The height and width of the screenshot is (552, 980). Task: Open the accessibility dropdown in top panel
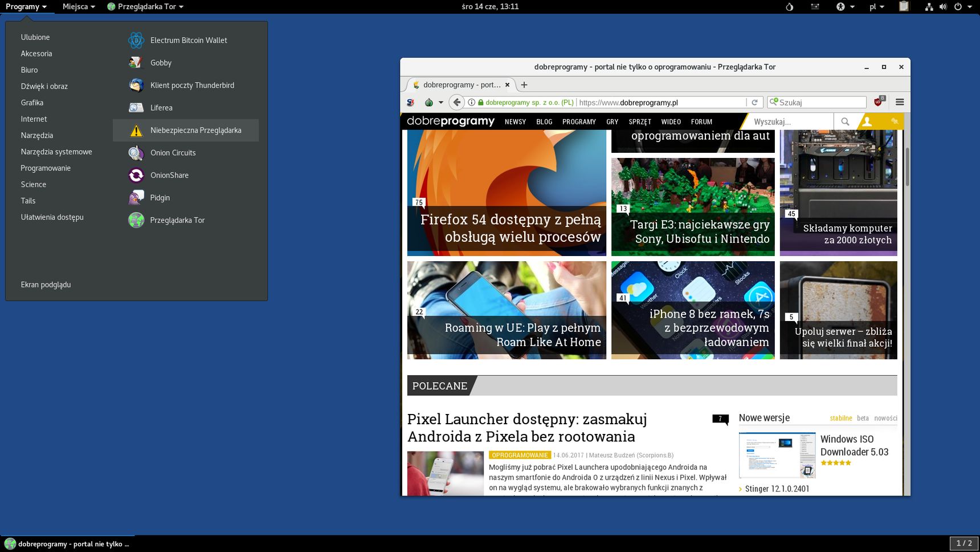point(846,7)
